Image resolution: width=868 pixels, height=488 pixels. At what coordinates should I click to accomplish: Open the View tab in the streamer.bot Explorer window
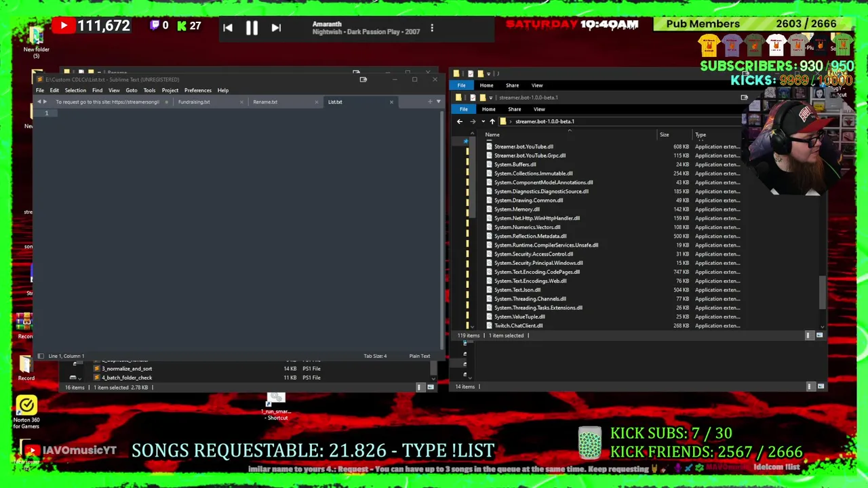pyautogui.click(x=539, y=109)
